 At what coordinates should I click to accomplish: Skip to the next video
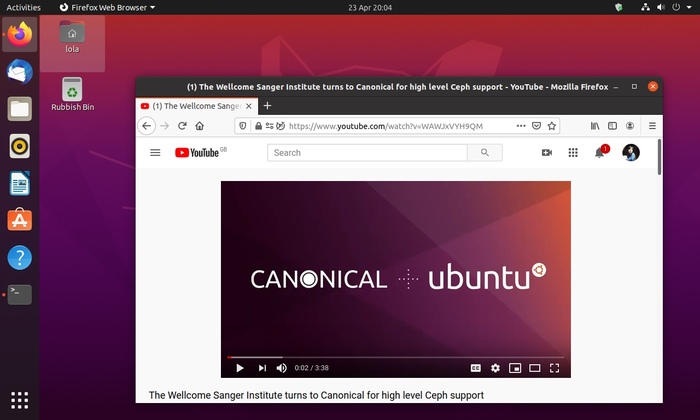(262, 368)
